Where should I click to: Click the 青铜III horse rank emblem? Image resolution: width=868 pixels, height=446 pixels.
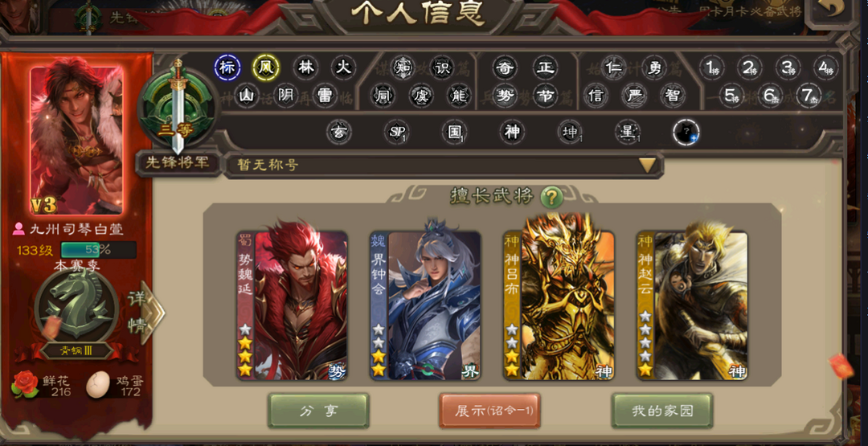[x=76, y=307]
